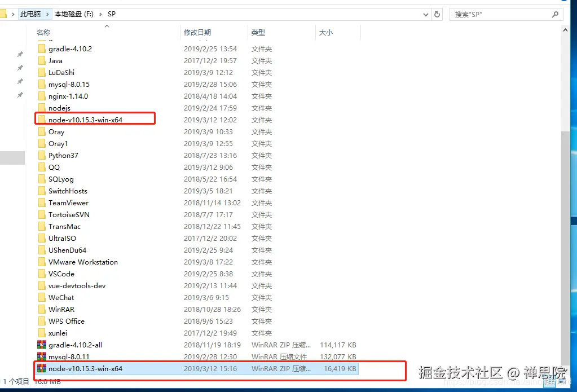Sort by the 修改日期 column header

(197, 32)
